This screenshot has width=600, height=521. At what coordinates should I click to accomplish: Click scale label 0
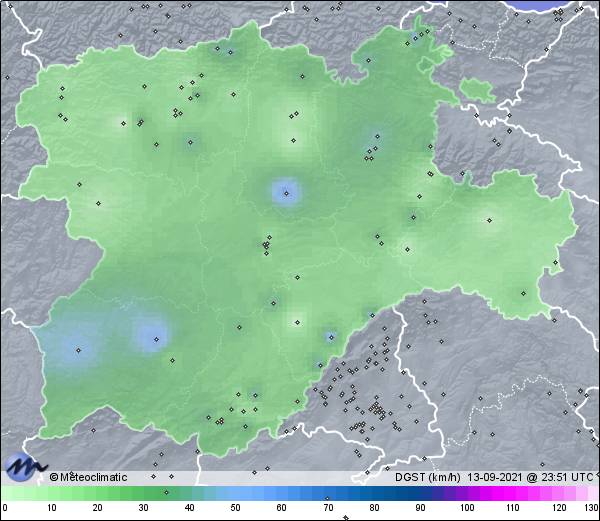[5, 508]
